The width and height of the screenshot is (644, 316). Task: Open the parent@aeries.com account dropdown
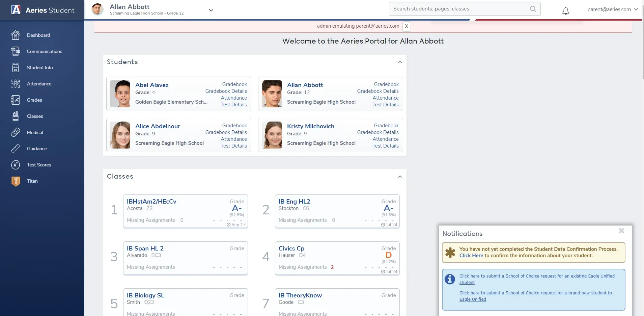coord(613,9)
